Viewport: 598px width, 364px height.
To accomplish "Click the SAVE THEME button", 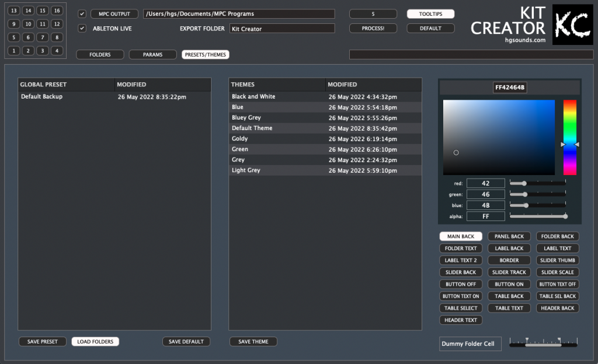I will click(x=253, y=341).
